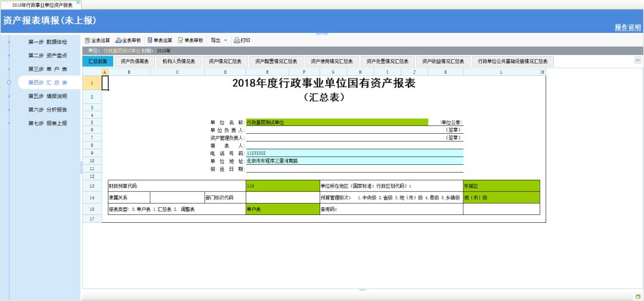Click 单位名称 field 行政基层测试单位
Screen dimensions: 644x301
point(337,122)
